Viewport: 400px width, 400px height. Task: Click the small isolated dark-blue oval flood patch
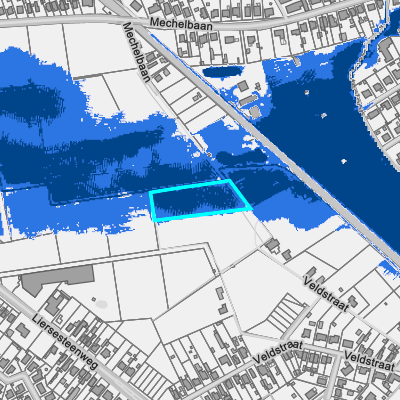click(222, 71)
